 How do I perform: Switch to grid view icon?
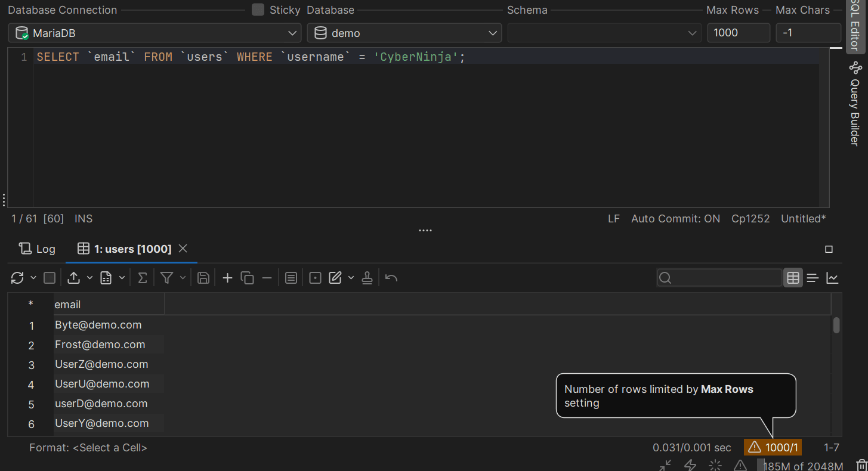pos(793,278)
